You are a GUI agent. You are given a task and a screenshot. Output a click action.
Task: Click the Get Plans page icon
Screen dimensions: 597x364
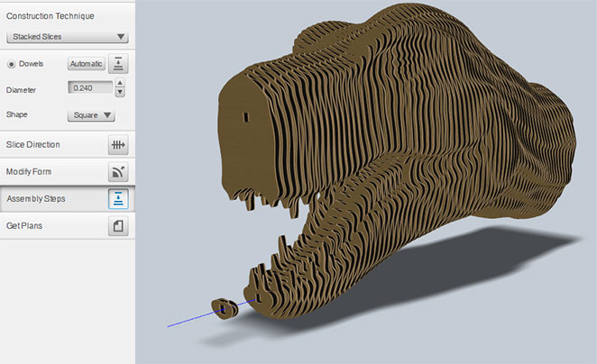[118, 226]
